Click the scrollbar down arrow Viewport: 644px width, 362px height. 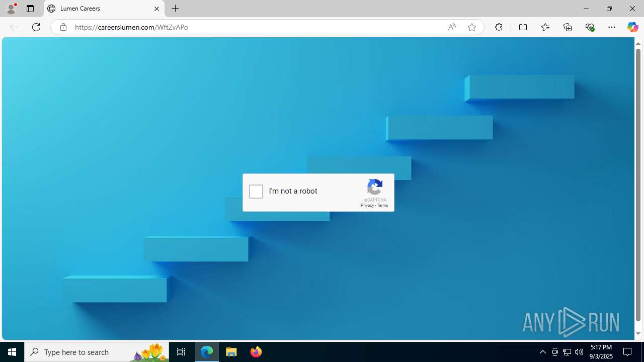[x=638, y=334]
